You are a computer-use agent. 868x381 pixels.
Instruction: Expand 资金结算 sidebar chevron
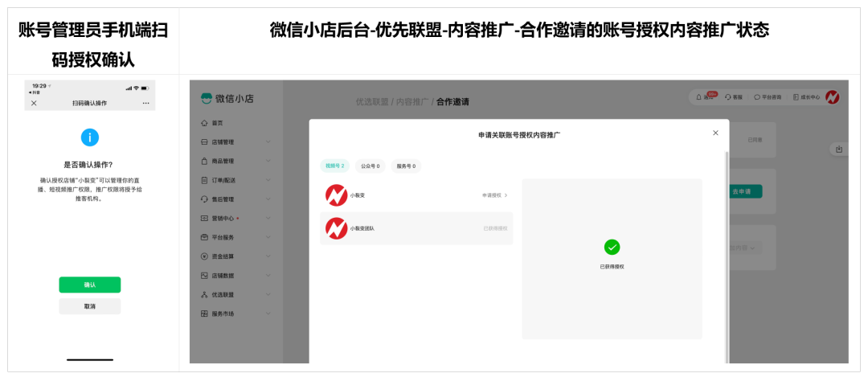(268, 256)
